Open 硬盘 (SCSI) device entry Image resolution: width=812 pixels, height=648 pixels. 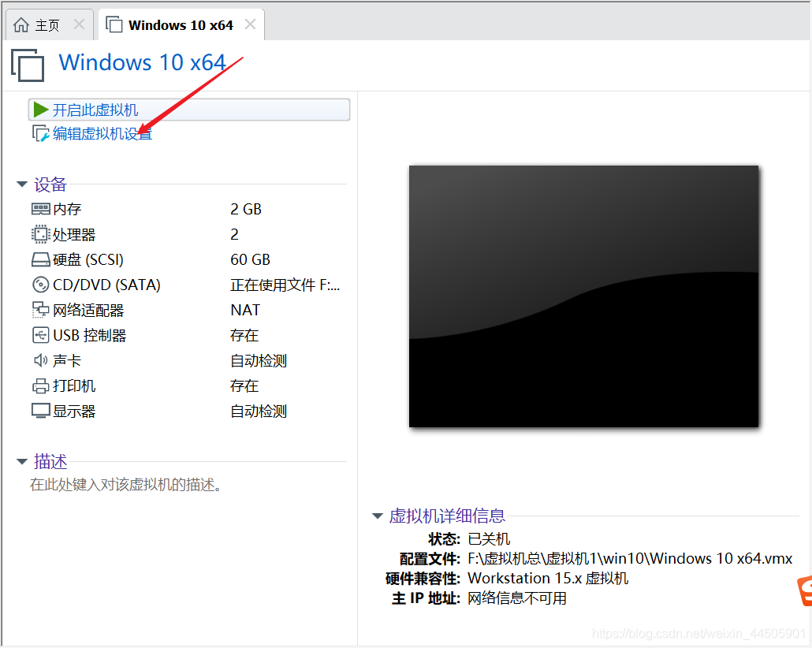tap(88, 259)
